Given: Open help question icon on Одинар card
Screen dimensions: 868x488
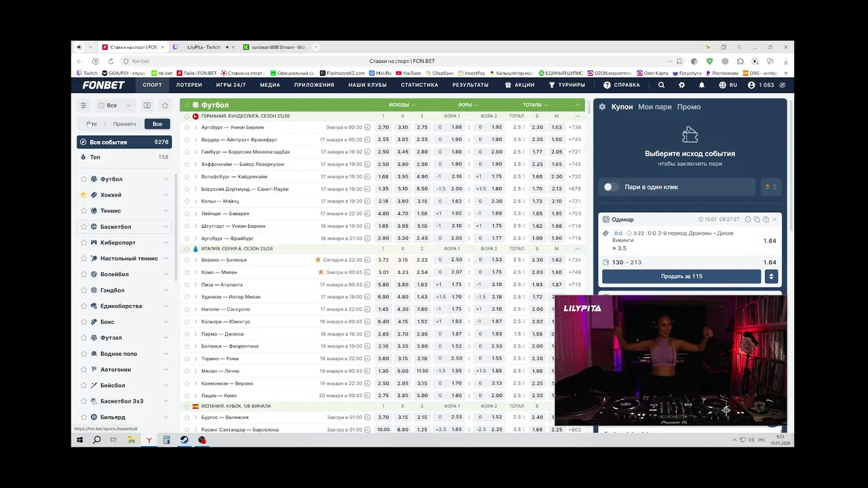Looking at the screenshot, I should click(766, 220).
